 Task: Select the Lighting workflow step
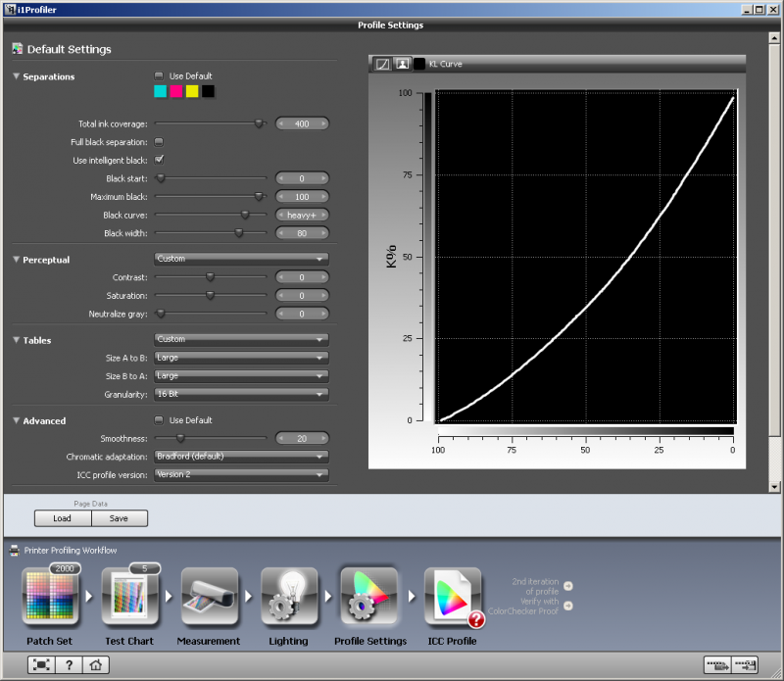pyautogui.click(x=288, y=598)
